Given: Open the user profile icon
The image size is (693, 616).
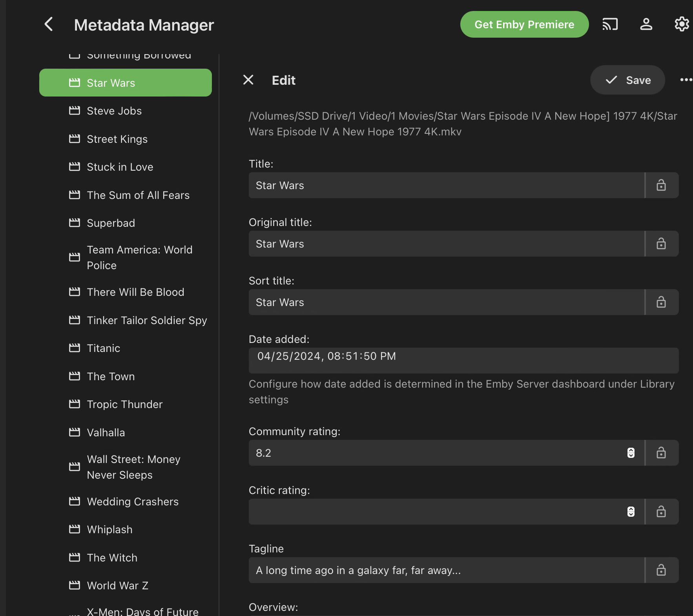Looking at the screenshot, I should (x=646, y=24).
